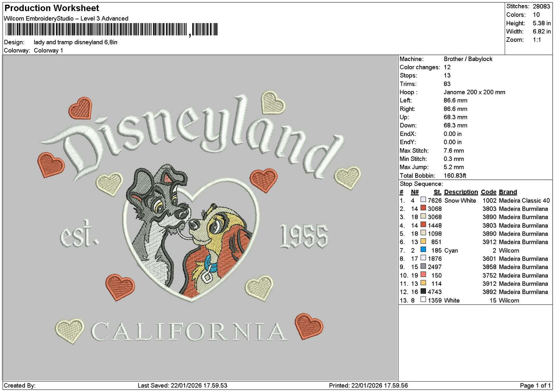The height and width of the screenshot is (392, 555).
Task: Click the 'Cyan' description in stop 7
Action: point(451,250)
